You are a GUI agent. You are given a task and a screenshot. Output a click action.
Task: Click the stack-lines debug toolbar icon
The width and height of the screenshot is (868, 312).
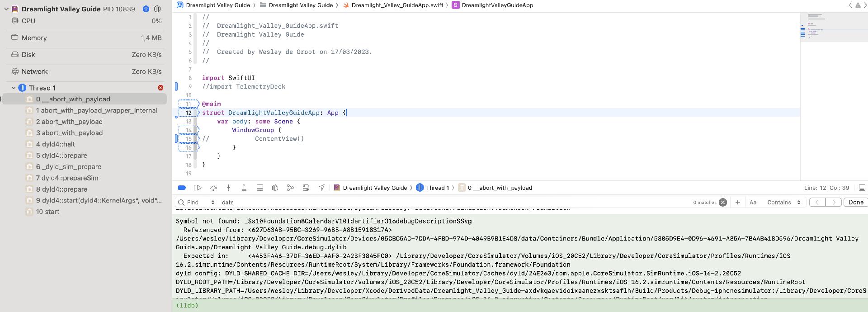(259, 188)
